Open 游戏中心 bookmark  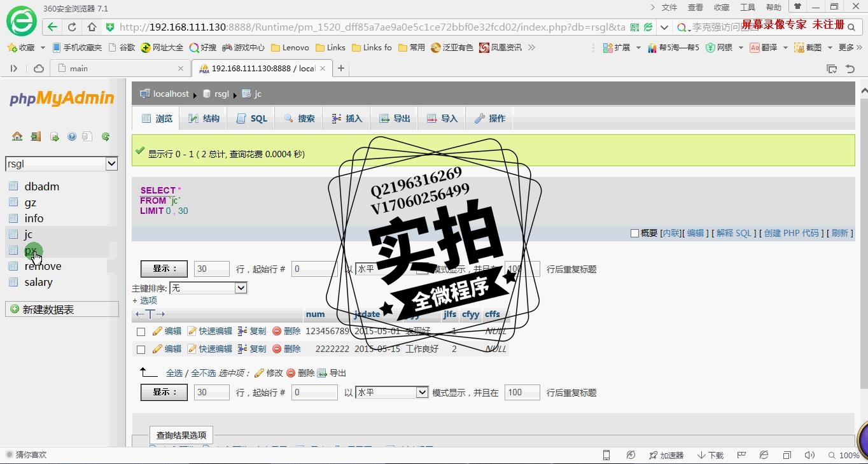coord(243,48)
